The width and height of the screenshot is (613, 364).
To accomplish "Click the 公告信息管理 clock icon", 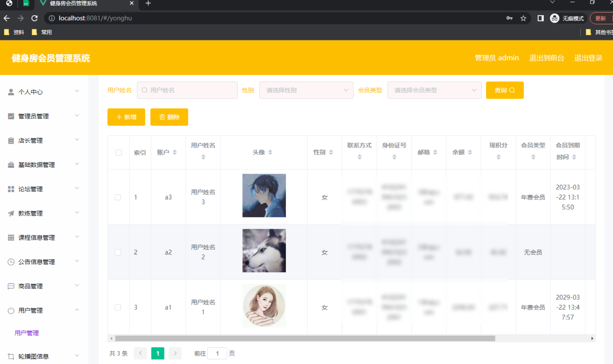I will coord(11,262).
